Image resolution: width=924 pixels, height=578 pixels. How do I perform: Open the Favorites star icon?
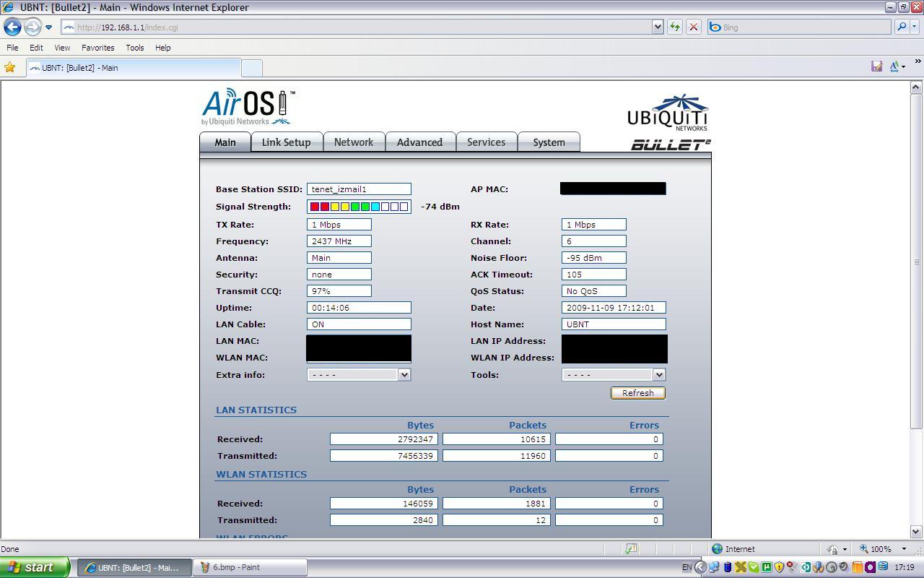click(x=10, y=67)
